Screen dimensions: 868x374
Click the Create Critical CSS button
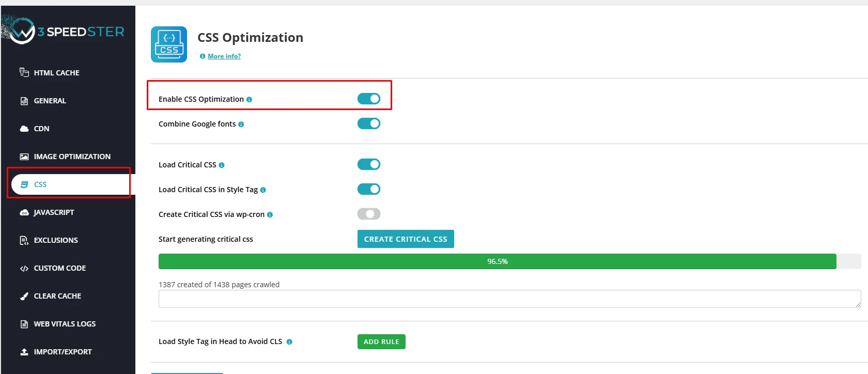tap(406, 239)
